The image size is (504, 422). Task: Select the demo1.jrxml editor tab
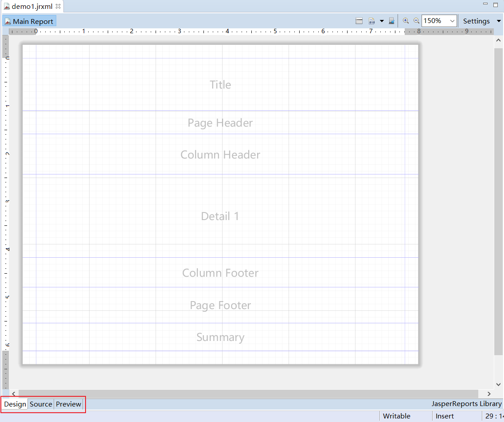(32, 7)
